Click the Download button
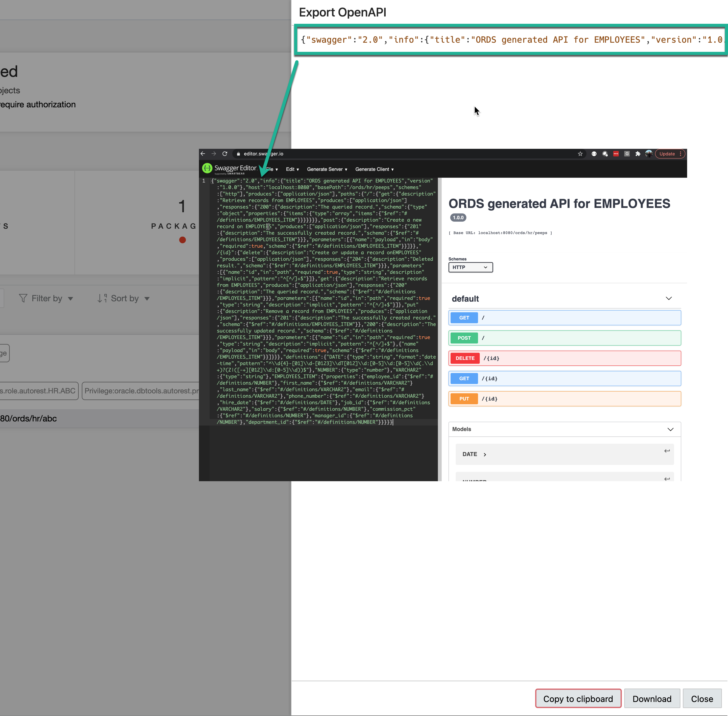 tap(652, 699)
